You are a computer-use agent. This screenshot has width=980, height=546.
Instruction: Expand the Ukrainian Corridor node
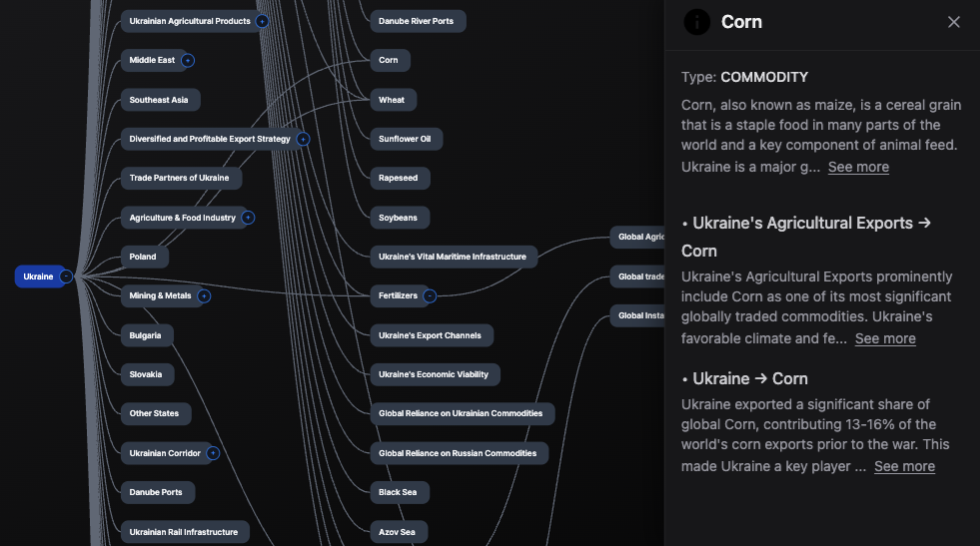tap(213, 453)
